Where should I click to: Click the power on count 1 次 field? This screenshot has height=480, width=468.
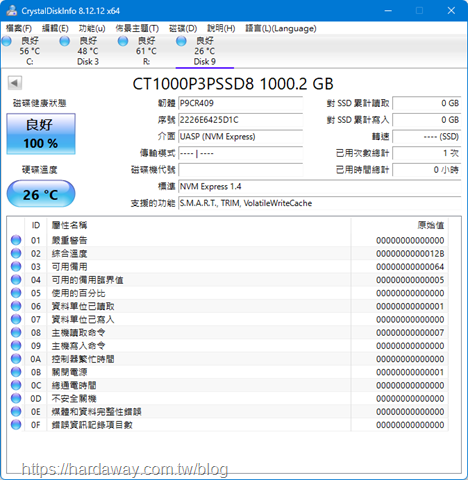[427, 153]
